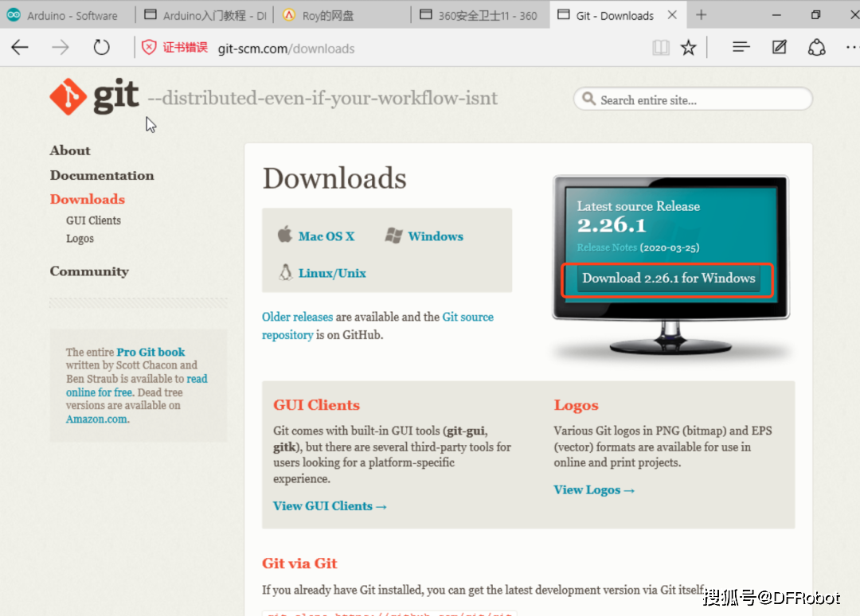Switch to the Arduino - Software tab
860x616 pixels.
coord(67,15)
